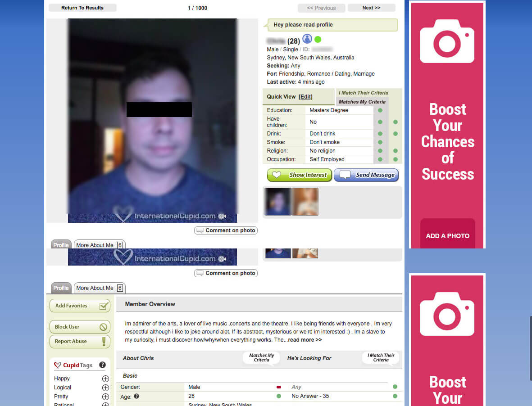The height and width of the screenshot is (406, 532).
Task: Click the blue member profile badge icon
Action: 307,39
